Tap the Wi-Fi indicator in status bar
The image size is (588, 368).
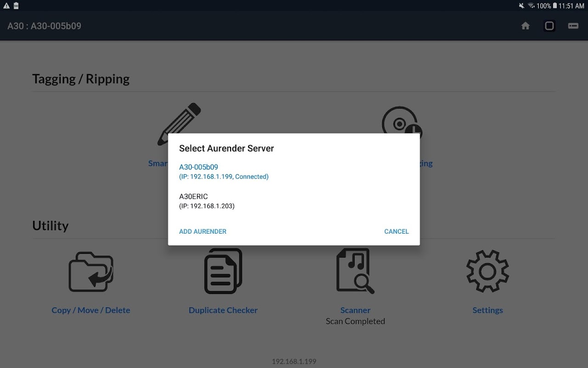click(x=531, y=6)
